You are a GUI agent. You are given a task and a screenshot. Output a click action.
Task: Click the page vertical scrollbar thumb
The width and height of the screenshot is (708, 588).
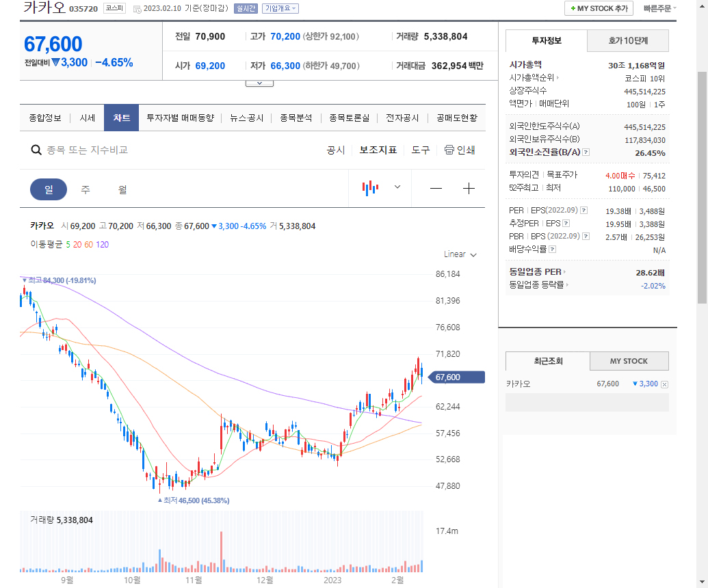click(702, 187)
